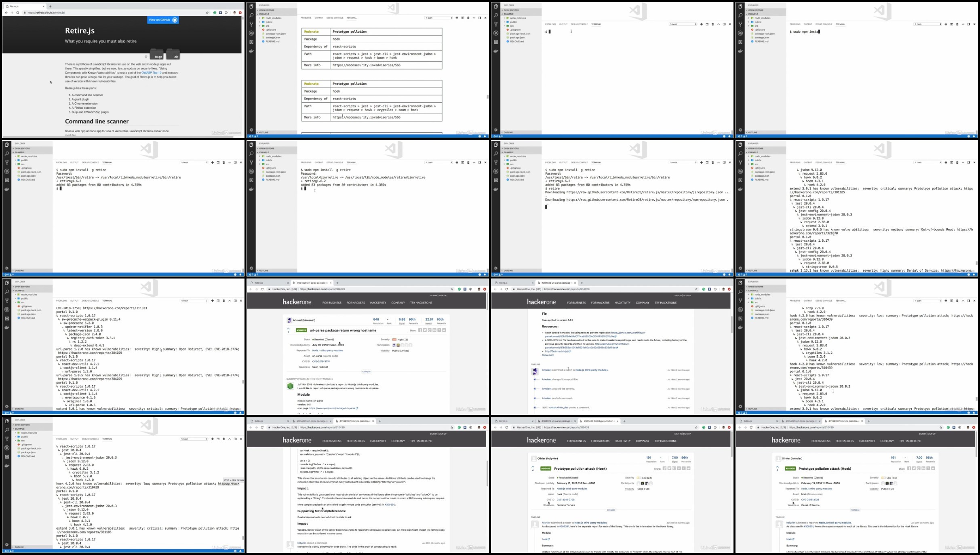Switch to DEBUG CONSOLE tab in npm audit table frame
Screen dimensions: 980x555
(335, 18)
